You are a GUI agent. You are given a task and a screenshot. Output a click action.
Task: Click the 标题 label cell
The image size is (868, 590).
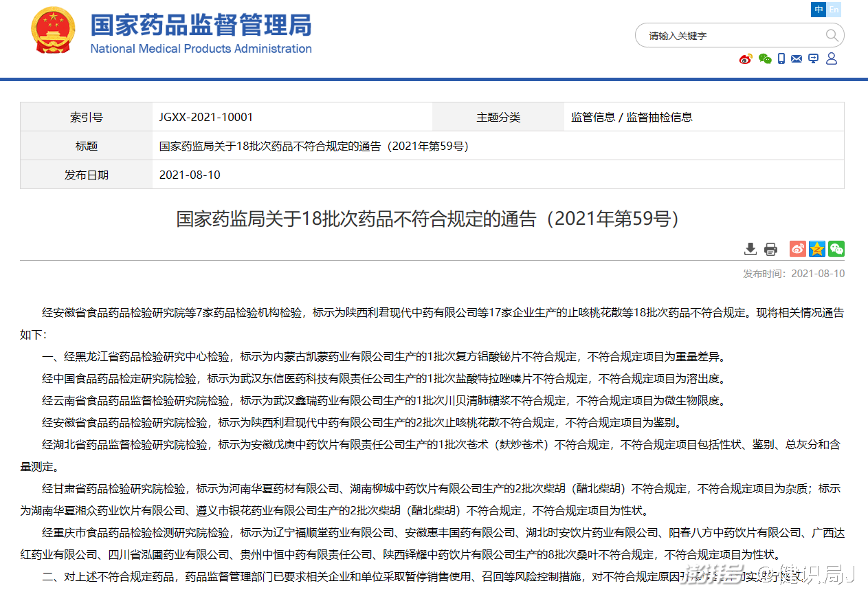click(x=87, y=146)
